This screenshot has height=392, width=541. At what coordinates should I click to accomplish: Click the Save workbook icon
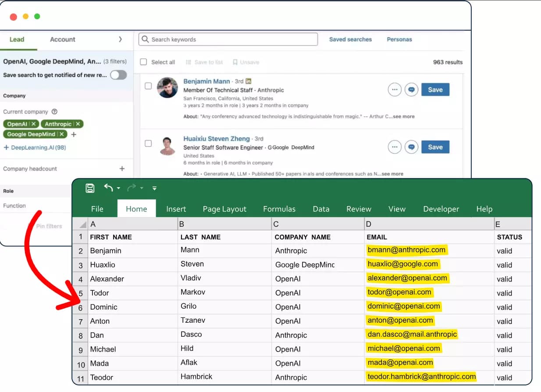[x=90, y=188]
